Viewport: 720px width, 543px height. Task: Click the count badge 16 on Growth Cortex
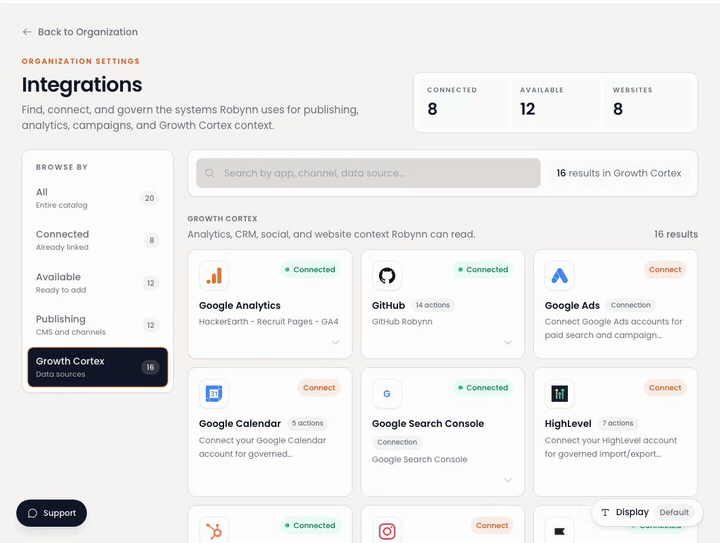click(x=150, y=367)
